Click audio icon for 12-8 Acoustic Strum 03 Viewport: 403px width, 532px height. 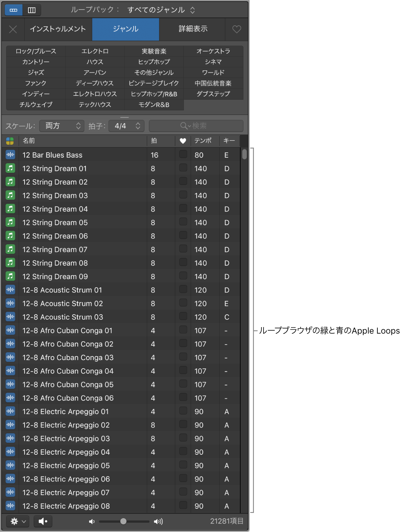(x=10, y=317)
